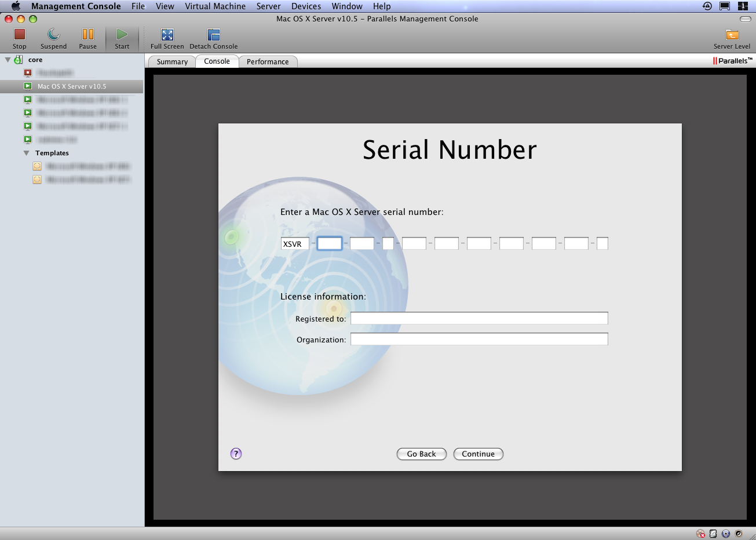
Task: Select the Console tab
Action: pos(217,61)
